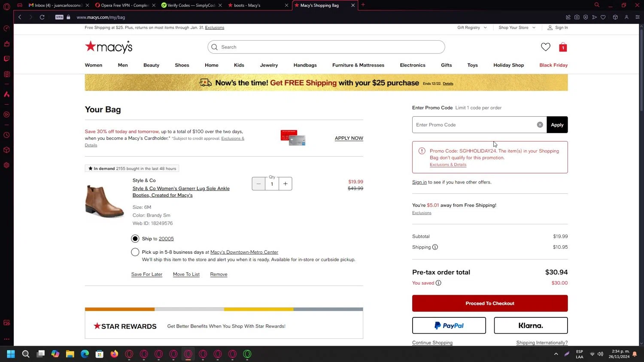Select Pick up in store option
The width and height of the screenshot is (644, 362).
click(x=135, y=252)
